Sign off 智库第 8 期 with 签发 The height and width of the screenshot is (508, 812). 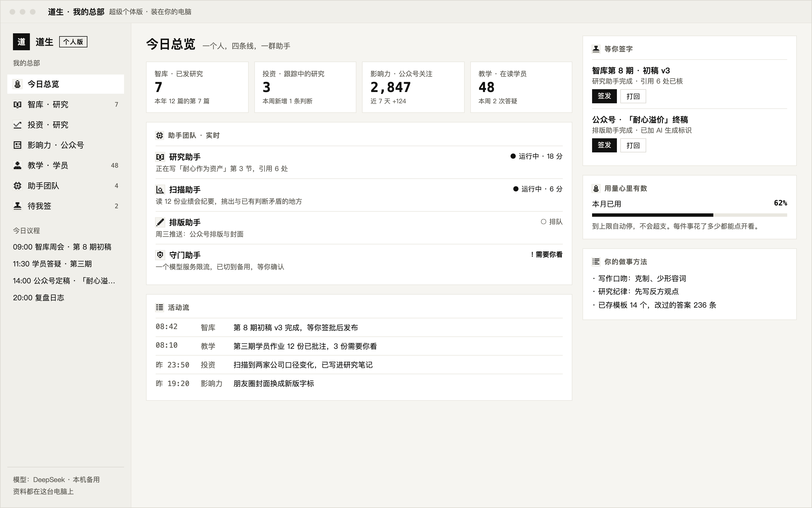[604, 97]
